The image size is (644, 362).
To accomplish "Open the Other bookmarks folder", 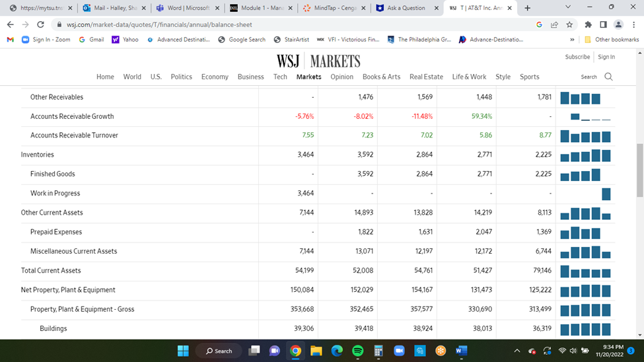I will pyautogui.click(x=612, y=40).
